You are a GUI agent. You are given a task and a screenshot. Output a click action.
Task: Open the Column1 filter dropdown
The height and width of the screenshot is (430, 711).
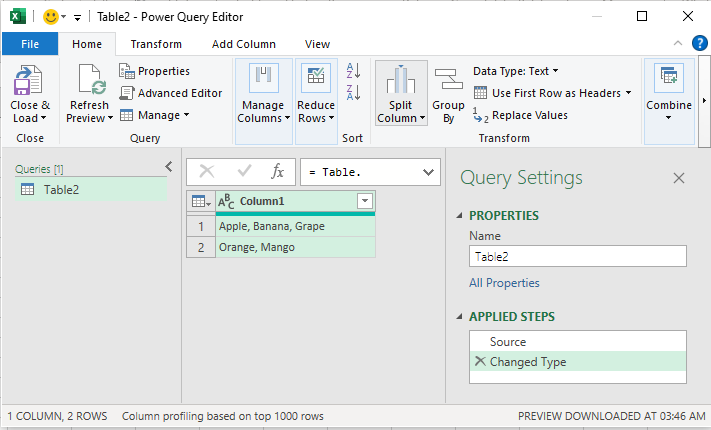[365, 200]
